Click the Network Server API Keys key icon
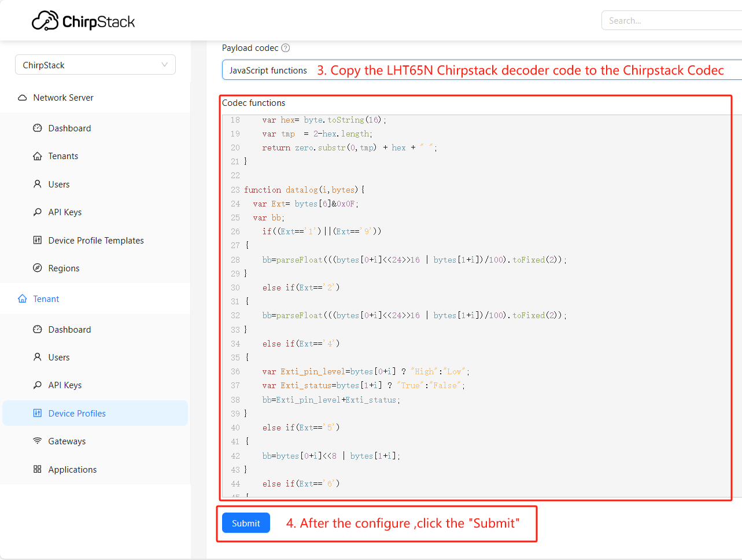The image size is (742, 560). (x=38, y=212)
